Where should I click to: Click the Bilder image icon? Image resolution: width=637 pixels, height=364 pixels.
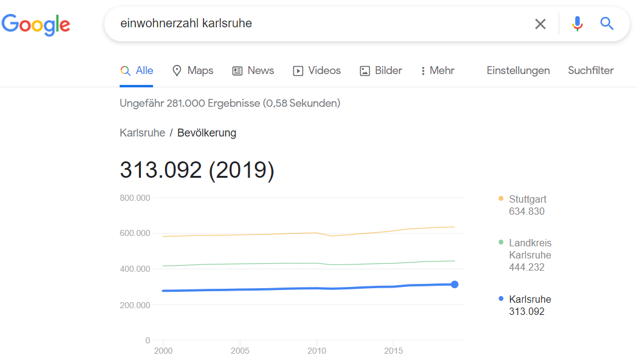click(x=364, y=70)
